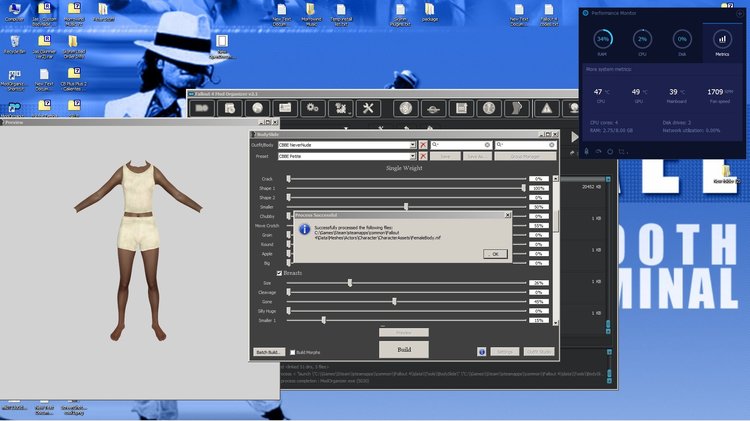Click the large Build button in BodySlide
Viewport: 750px width, 421px height.
404,350
